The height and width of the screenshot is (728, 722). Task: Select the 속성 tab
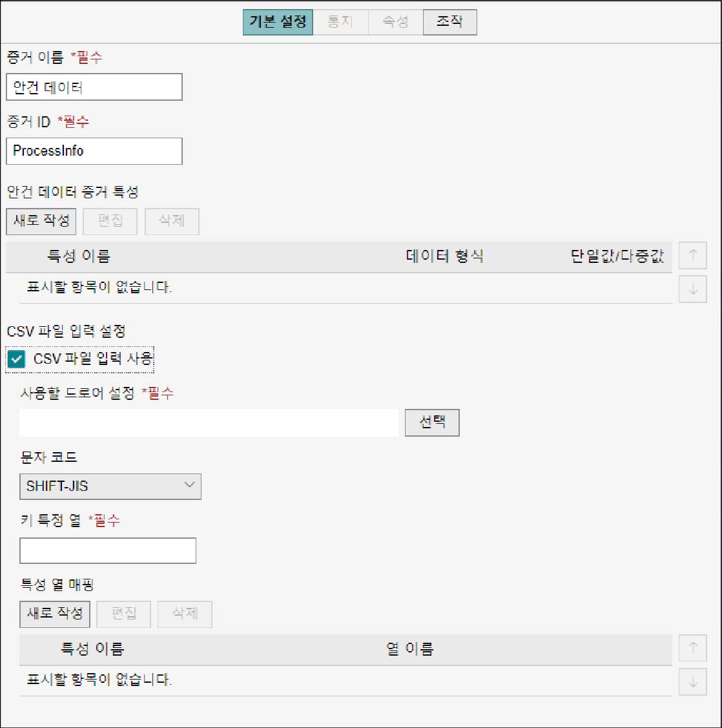pyautogui.click(x=395, y=22)
